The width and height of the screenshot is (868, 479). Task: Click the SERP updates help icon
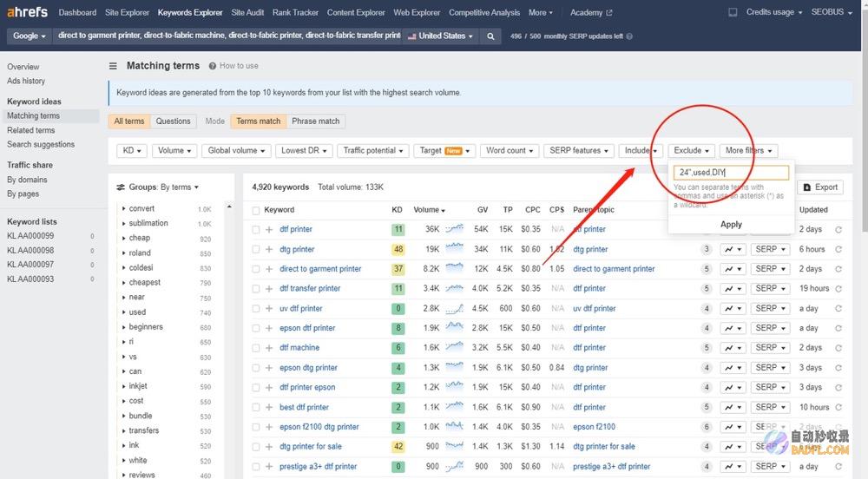(629, 36)
